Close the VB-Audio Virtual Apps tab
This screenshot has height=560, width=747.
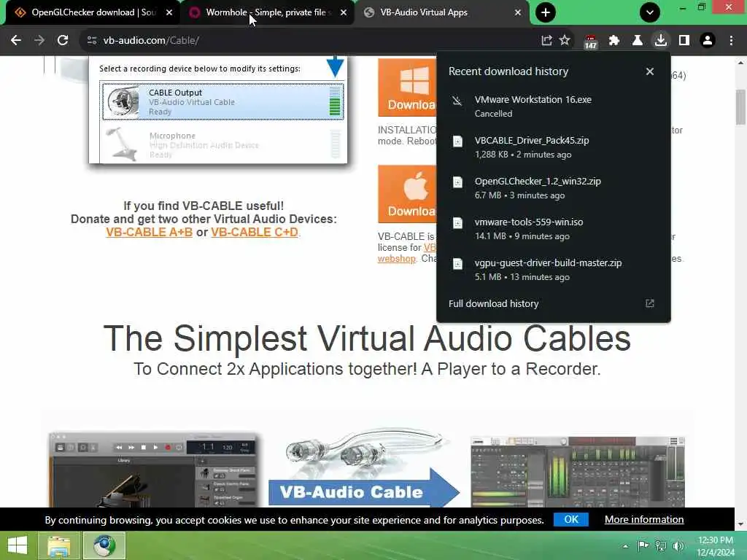click(x=518, y=12)
